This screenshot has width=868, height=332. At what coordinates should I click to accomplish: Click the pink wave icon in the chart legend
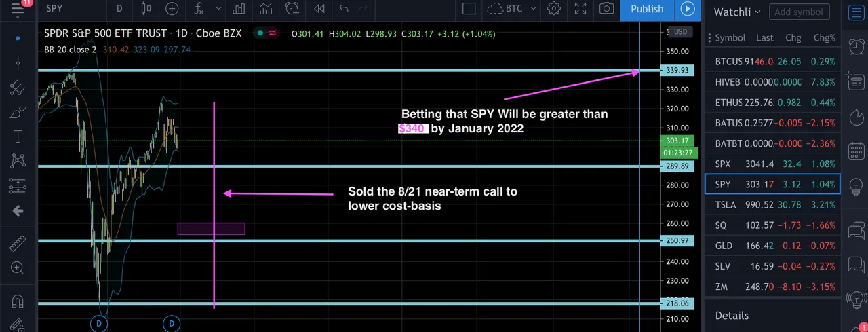pyautogui.click(x=271, y=33)
